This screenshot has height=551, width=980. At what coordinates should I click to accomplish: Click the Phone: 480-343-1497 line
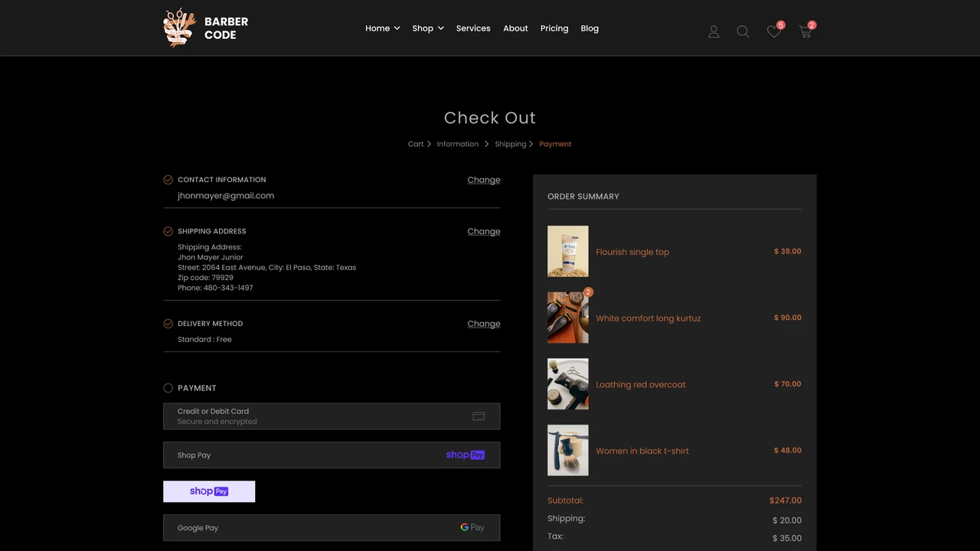215,288
